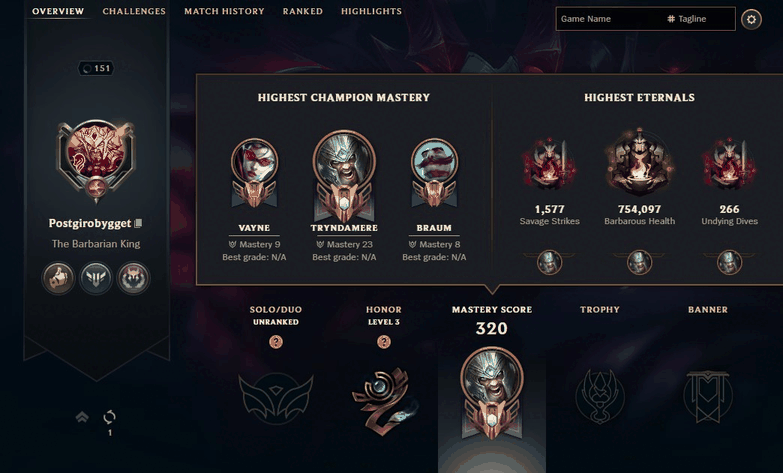783x473 pixels.
Task: Click the double chevron up icon
Action: pos(82,417)
